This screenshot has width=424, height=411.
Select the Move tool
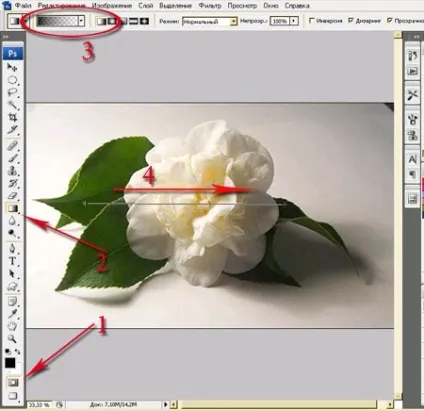point(12,68)
